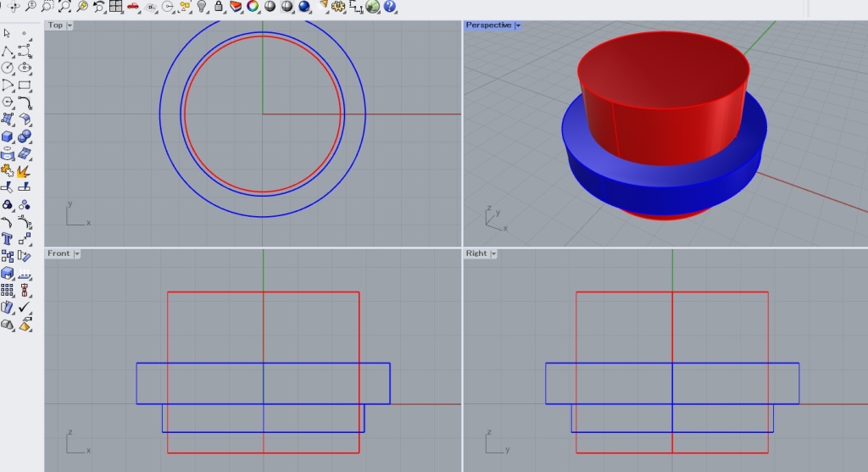Pick the Polygon tool
Image resolution: width=868 pixels, height=472 pixels.
(x=7, y=102)
